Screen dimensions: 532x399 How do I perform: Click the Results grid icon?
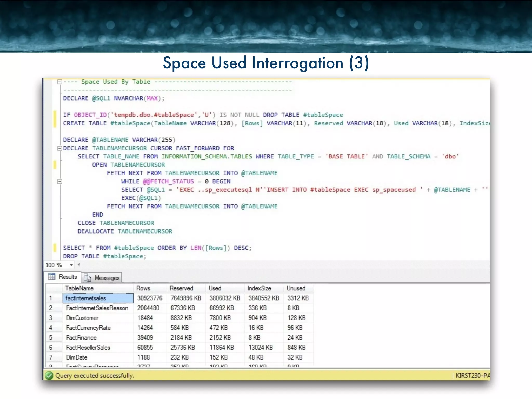coord(52,277)
